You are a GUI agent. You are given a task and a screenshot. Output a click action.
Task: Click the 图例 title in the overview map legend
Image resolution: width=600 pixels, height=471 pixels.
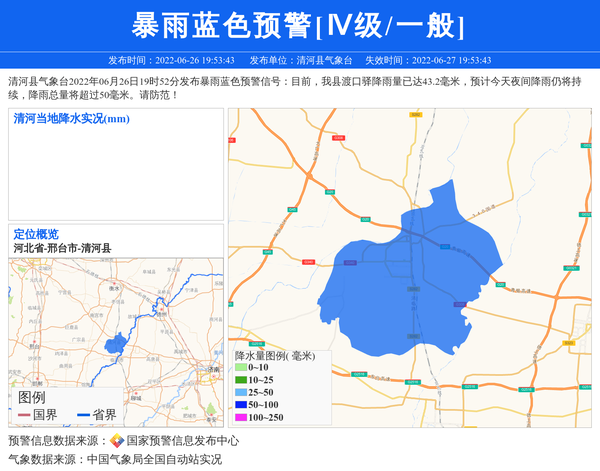coord(31,398)
